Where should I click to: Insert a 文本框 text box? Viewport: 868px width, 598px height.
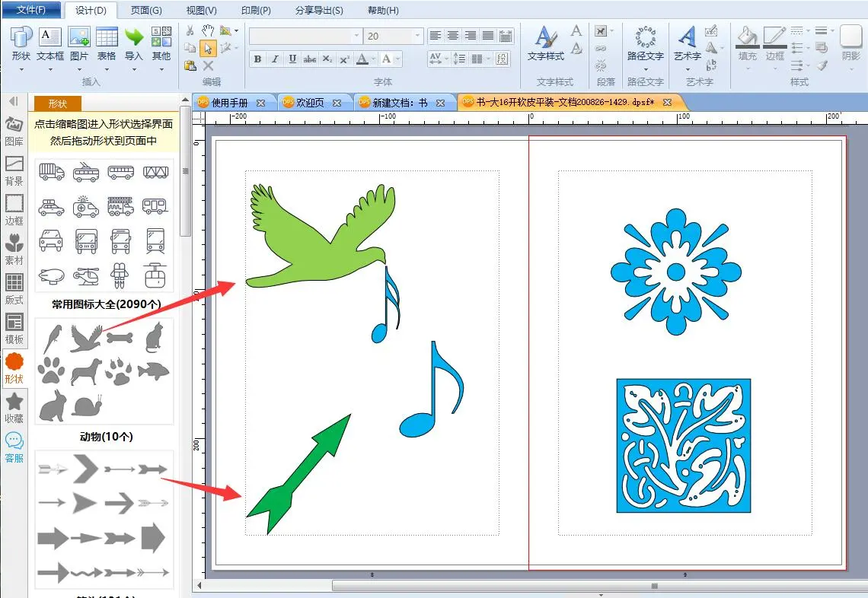click(50, 38)
